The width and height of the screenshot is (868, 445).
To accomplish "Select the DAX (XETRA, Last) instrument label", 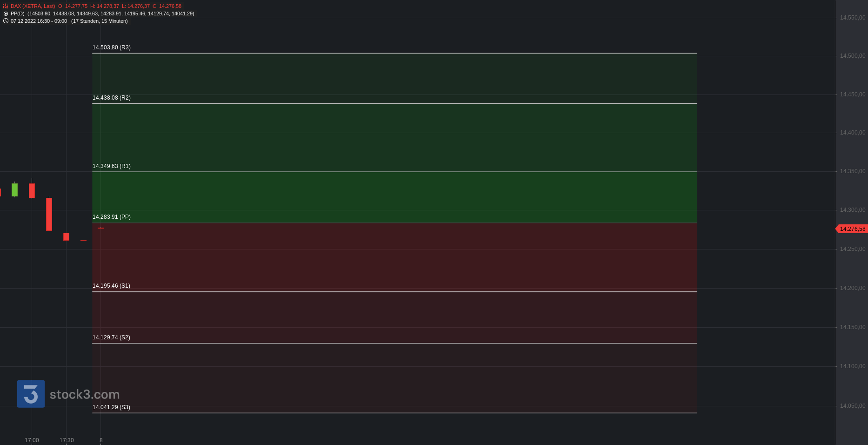I will coord(33,6).
